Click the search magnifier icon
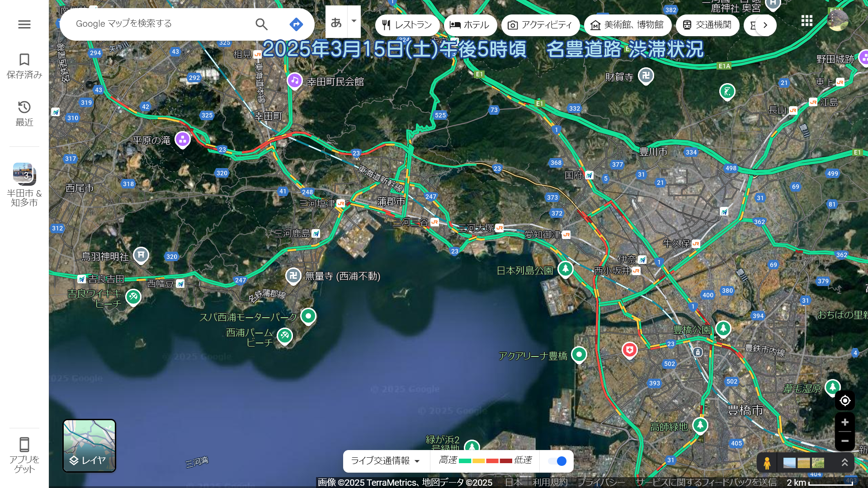The image size is (868, 488). coord(262,24)
